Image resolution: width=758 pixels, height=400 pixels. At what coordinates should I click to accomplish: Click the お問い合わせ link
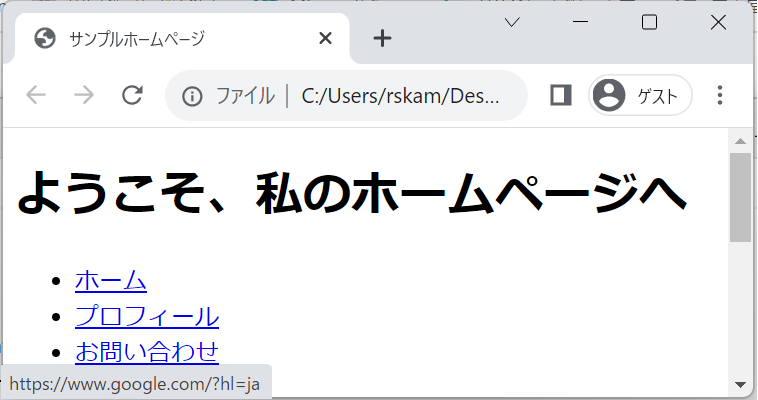click(147, 351)
